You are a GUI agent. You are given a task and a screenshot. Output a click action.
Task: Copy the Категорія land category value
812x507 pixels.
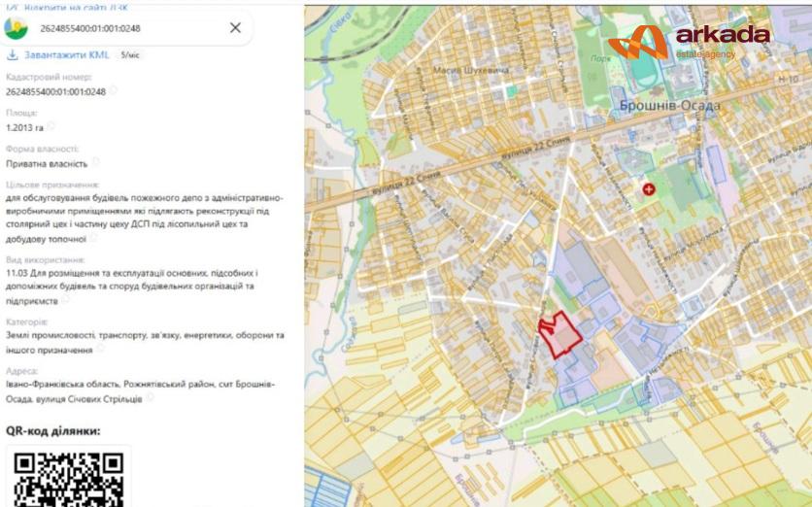tap(100, 349)
